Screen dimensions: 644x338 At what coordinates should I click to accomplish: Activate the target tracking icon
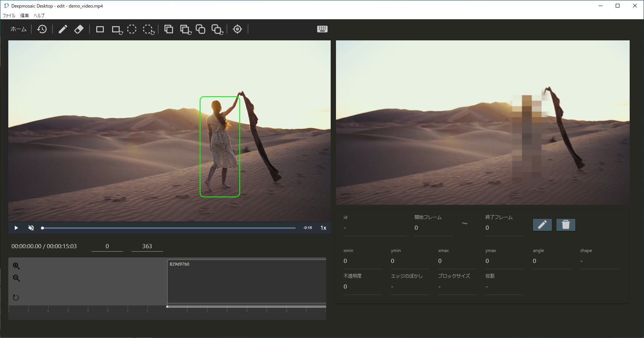click(x=237, y=29)
